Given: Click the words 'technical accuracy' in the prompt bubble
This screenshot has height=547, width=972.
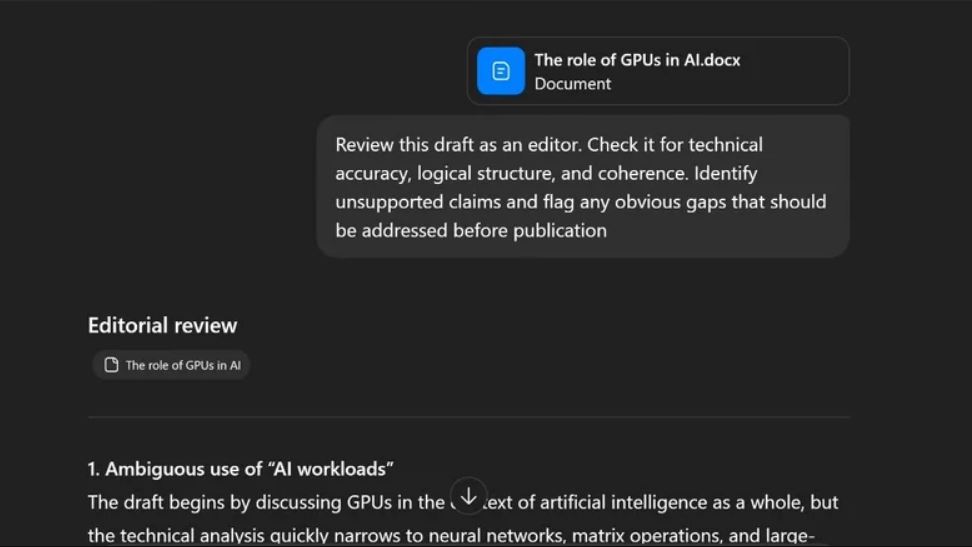Looking at the screenshot, I should tap(725, 145).
